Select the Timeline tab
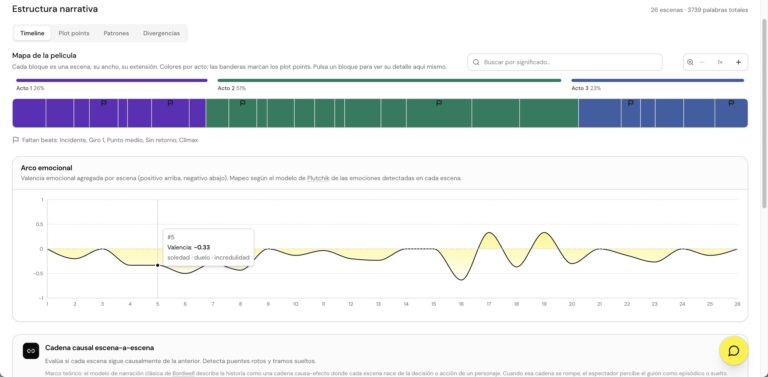The height and width of the screenshot is (377, 768). 32,33
